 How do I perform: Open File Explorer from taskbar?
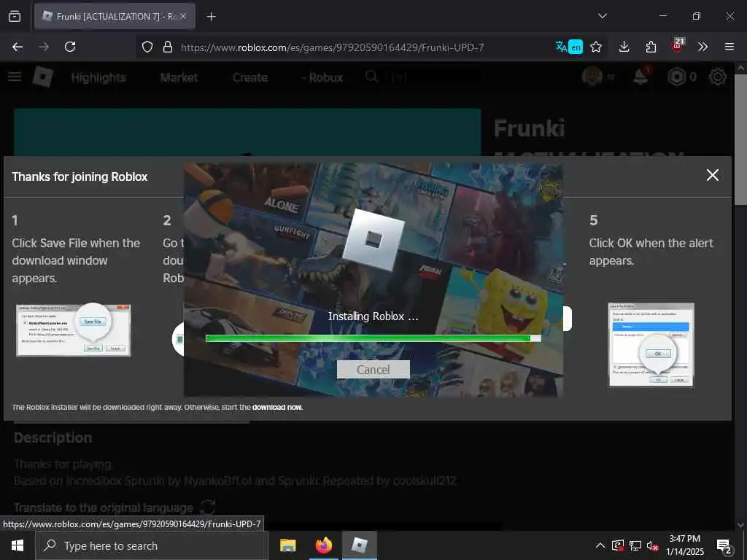[287, 545]
